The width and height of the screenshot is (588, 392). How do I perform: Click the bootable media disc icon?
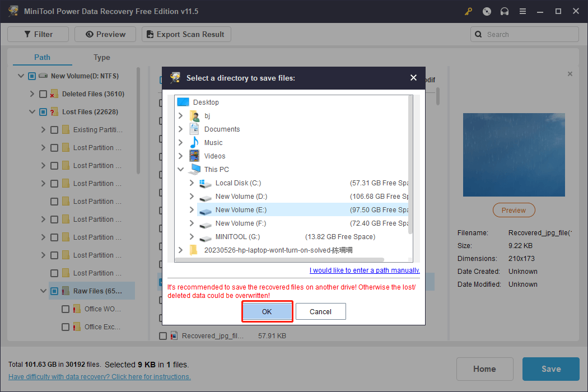click(486, 11)
